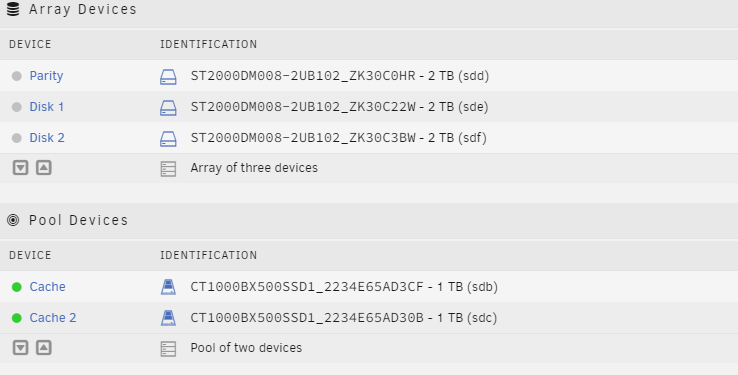Open the Cache 2 device link
738x375 pixels.
[53, 318]
